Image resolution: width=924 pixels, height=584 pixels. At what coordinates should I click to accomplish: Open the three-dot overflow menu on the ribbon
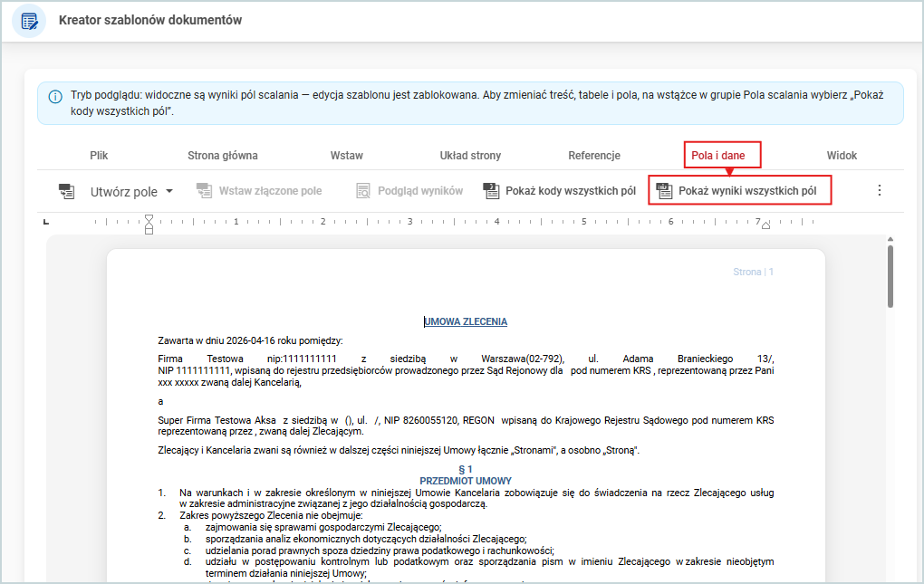click(x=880, y=190)
